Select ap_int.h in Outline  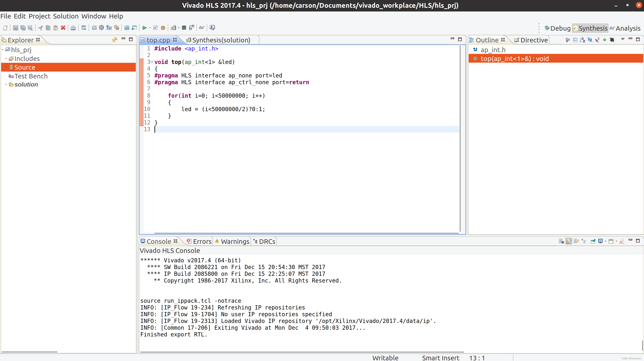[x=493, y=50]
